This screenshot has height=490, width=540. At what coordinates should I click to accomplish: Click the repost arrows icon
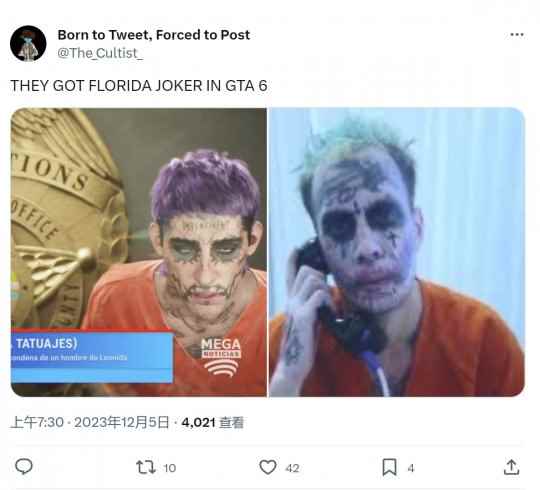[x=146, y=467]
